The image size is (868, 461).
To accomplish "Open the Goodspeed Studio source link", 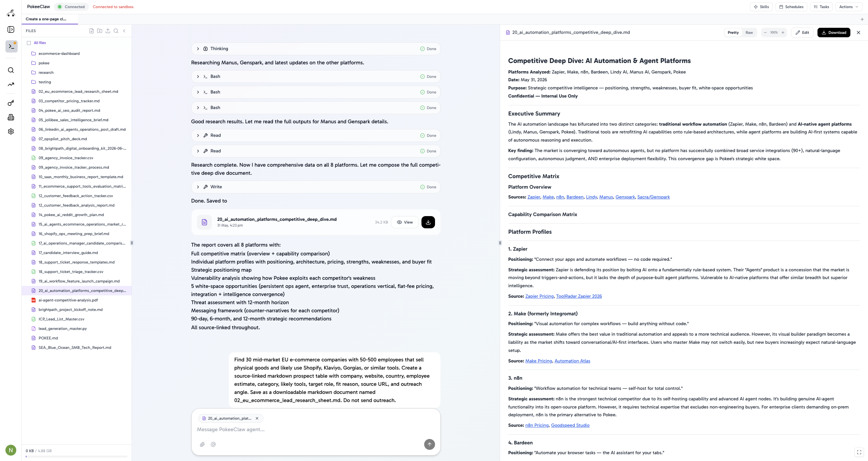I will point(570,425).
